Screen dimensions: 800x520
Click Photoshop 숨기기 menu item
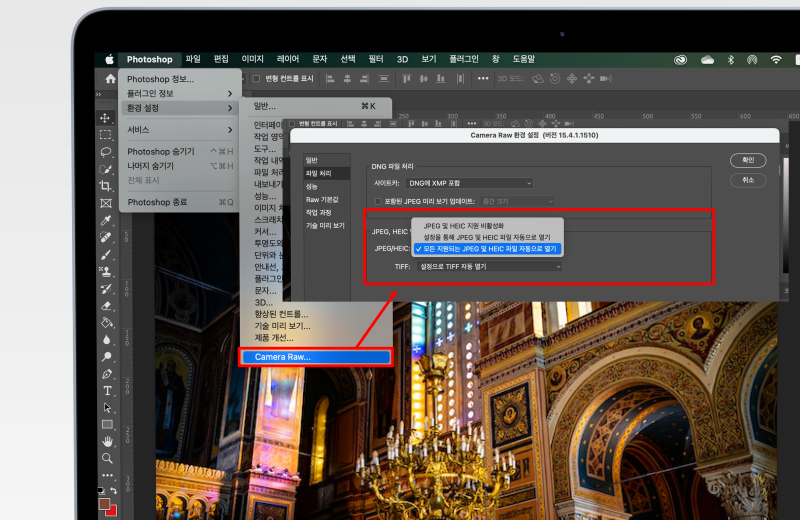coord(180,152)
